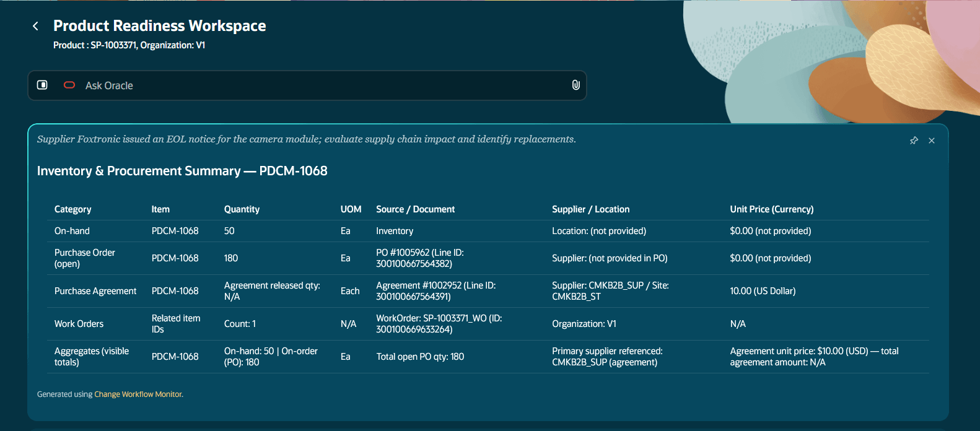The height and width of the screenshot is (431, 980).
Task: Click Supplier CMKB2B_SUP site cell
Action: click(610, 291)
